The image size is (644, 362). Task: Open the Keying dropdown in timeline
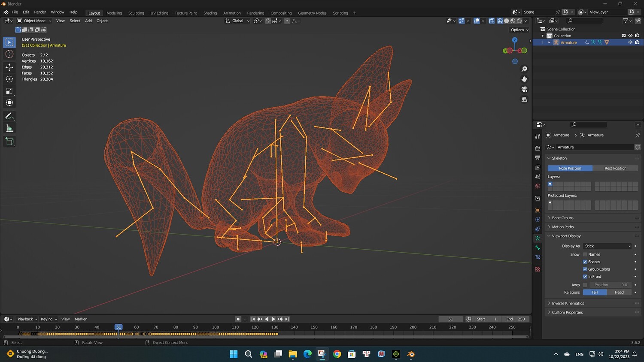pos(49,319)
